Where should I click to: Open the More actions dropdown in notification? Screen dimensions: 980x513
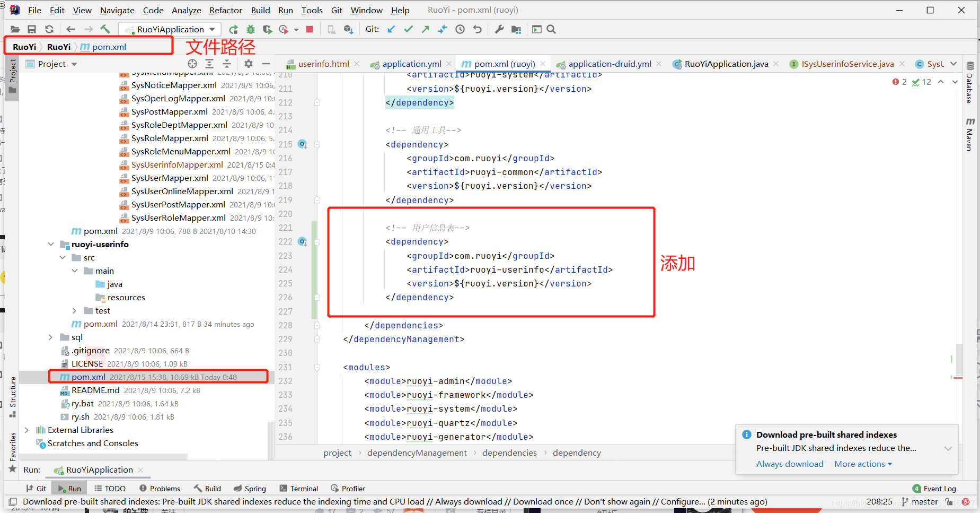tap(863, 464)
